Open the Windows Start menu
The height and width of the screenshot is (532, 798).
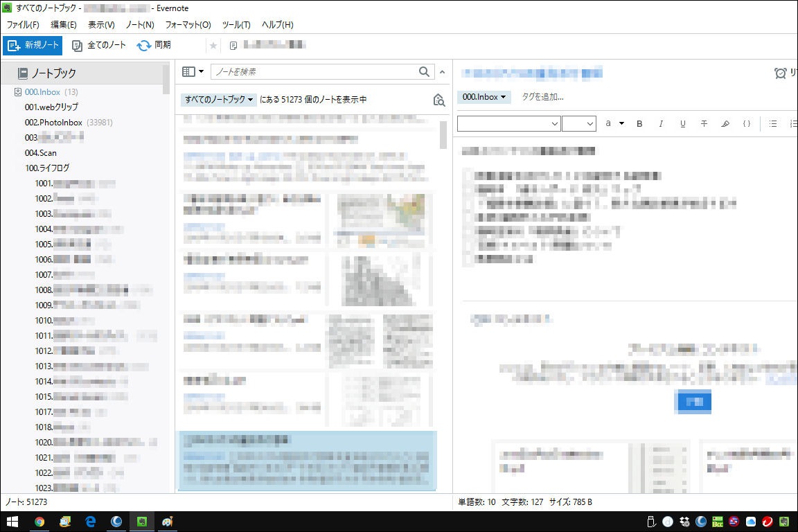(x=12, y=522)
